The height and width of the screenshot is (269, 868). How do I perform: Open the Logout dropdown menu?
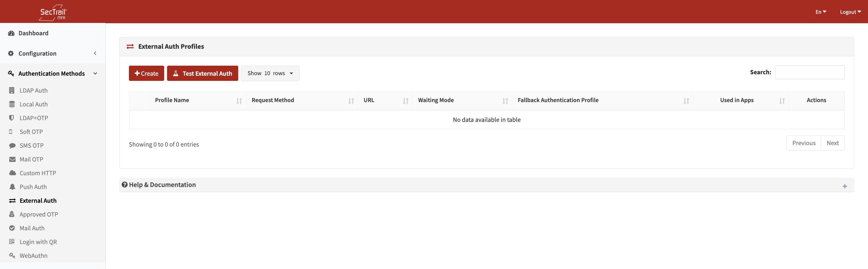[850, 11]
